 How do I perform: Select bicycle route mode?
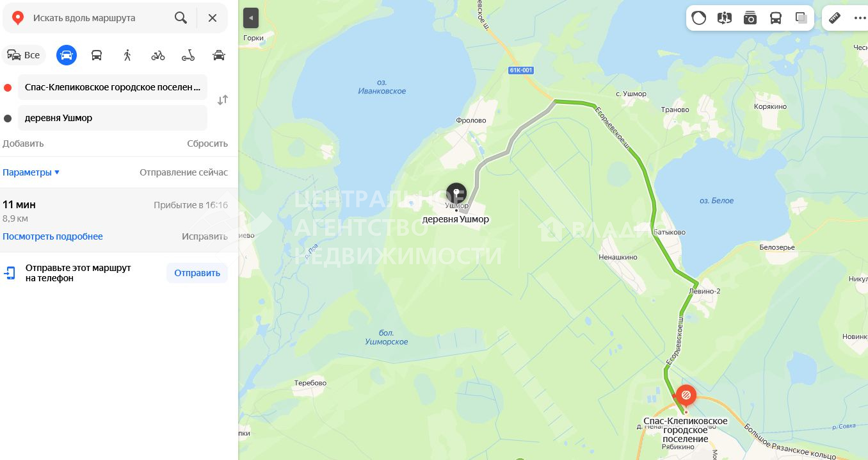pyautogui.click(x=158, y=55)
